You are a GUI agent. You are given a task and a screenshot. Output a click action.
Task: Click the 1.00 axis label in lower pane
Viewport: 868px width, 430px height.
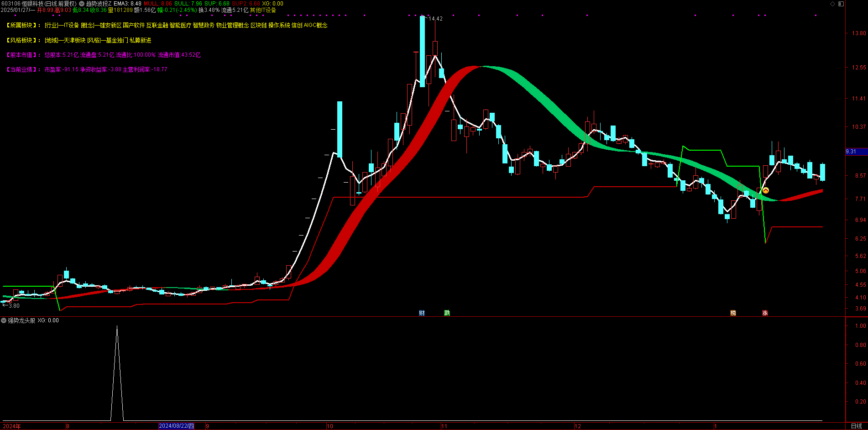861,326
